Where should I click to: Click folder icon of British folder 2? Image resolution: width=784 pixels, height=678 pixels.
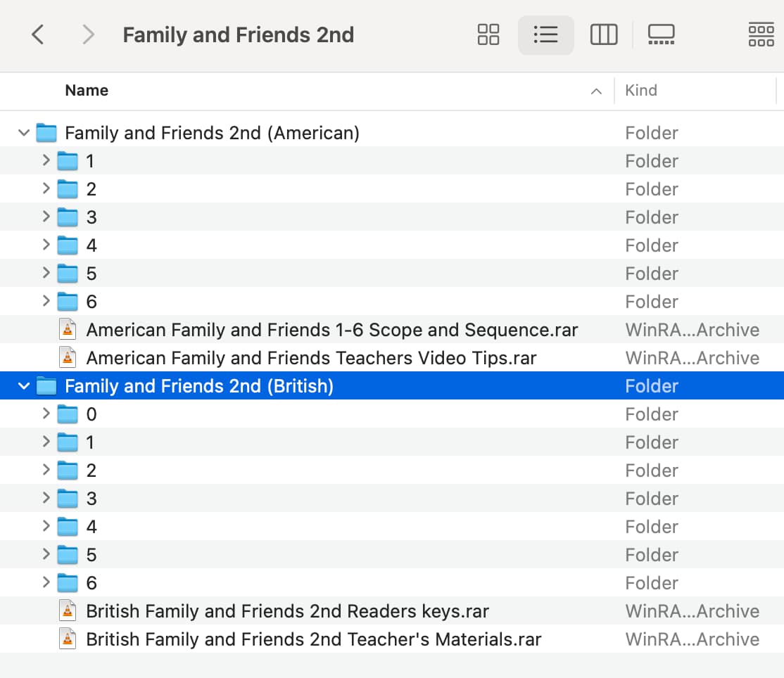[x=68, y=470]
